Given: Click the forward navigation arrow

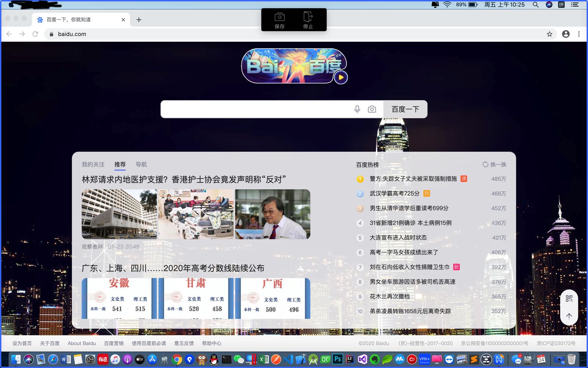Looking at the screenshot, I should (22, 34).
